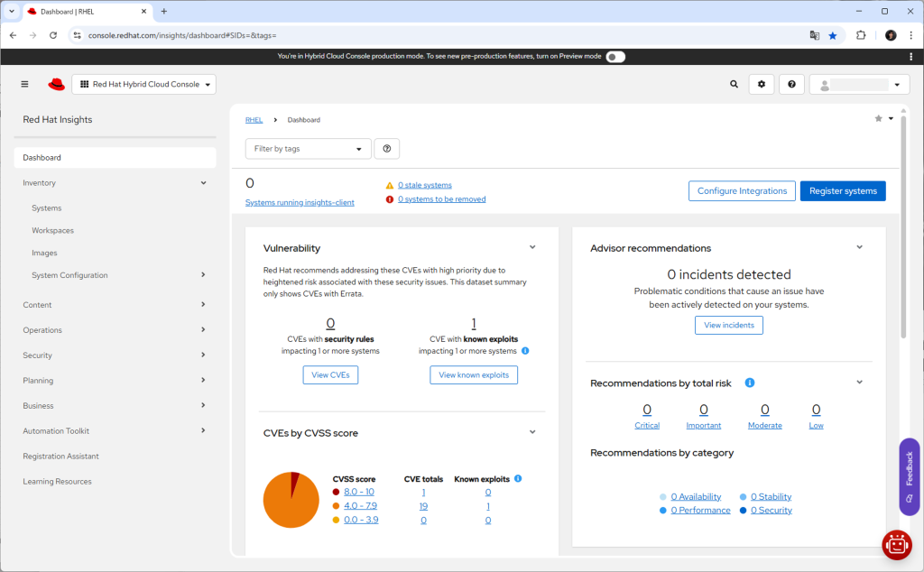Click the favorite star icon on dashboard
924x572 pixels.
pyautogui.click(x=878, y=119)
